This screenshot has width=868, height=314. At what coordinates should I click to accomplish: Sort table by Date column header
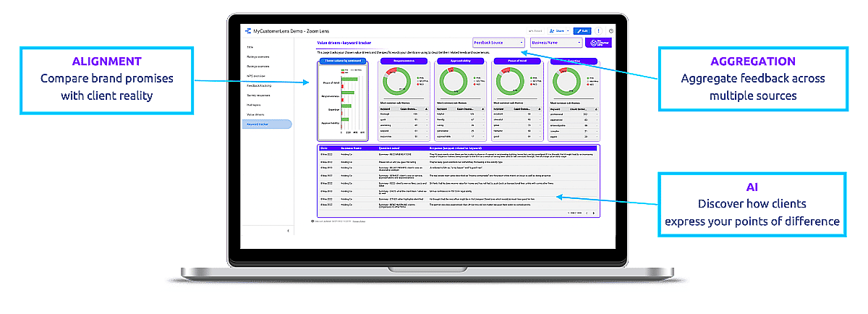point(324,148)
